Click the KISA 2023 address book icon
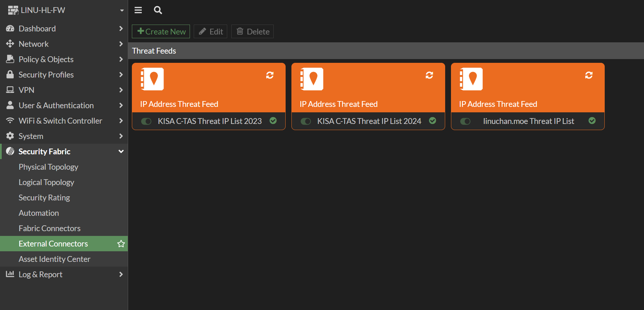This screenshot has width=644, height=310. (152, 79)
